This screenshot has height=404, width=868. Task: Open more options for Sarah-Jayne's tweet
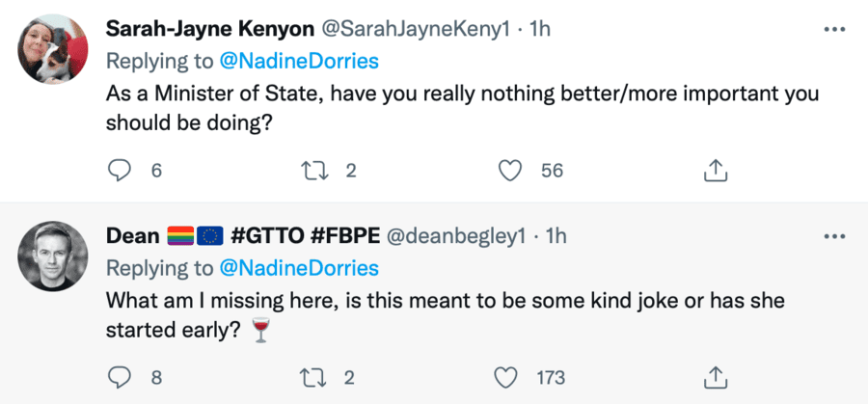click(x=831, y=29)
